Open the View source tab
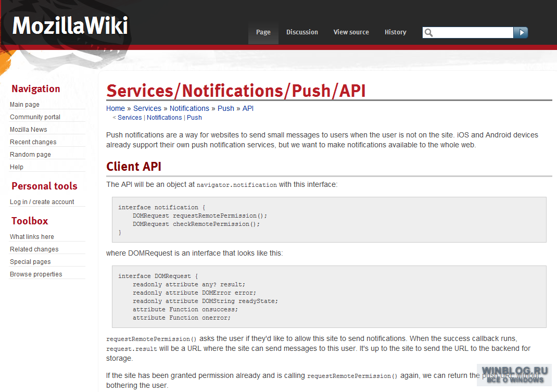557x392 pixels. click(351, 32)
